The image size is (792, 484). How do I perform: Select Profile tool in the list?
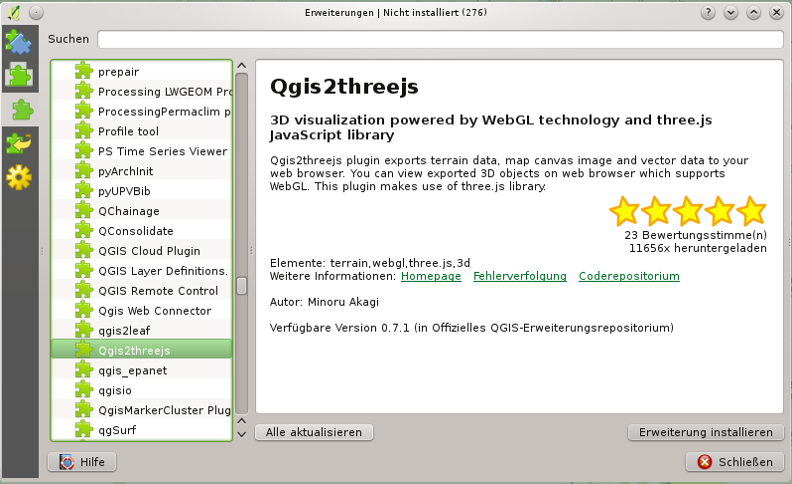click(141, 131)
